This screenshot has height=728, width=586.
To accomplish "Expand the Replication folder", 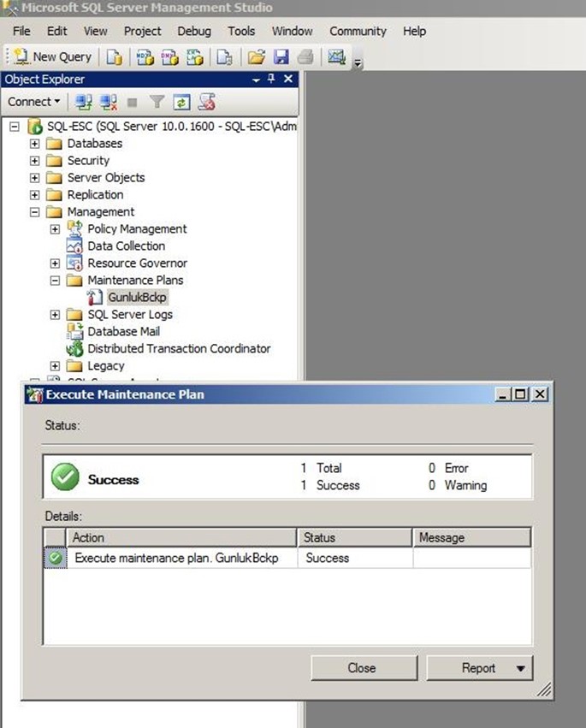I will pos(34,195).
